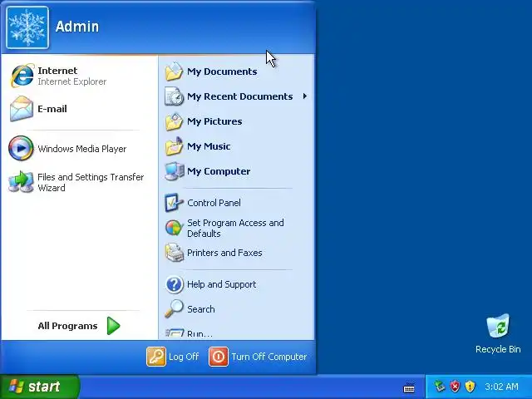Click My Recent Documents label text
This screenshot has width=532, height=399.
pos(240,96)
